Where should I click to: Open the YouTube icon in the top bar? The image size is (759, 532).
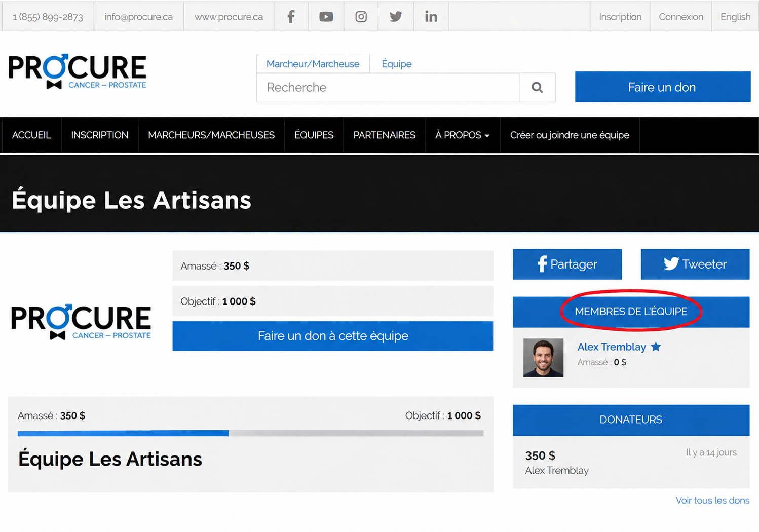pyautogui.click(x=326, y=17)
